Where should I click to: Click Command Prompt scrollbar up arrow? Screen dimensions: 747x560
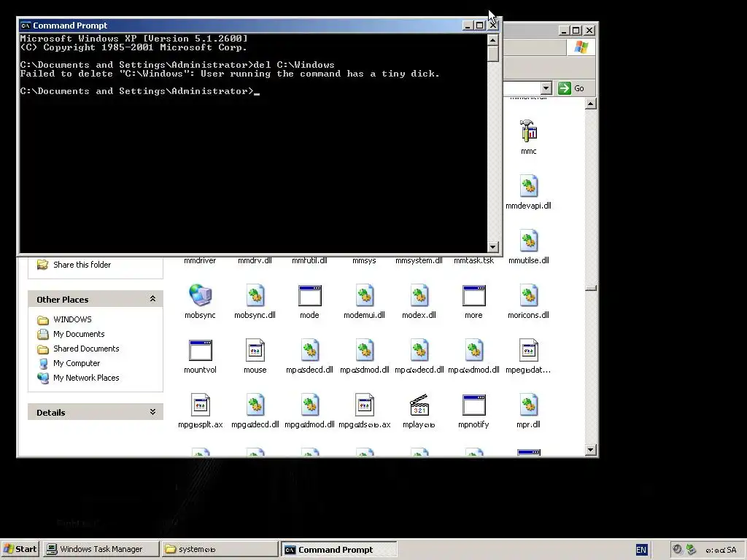(493, 40)
